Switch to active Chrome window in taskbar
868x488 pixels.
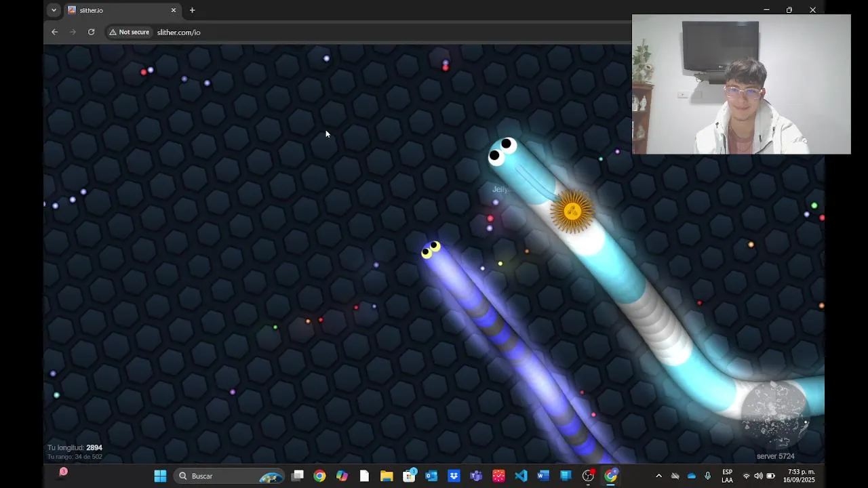tap(611, 476)
